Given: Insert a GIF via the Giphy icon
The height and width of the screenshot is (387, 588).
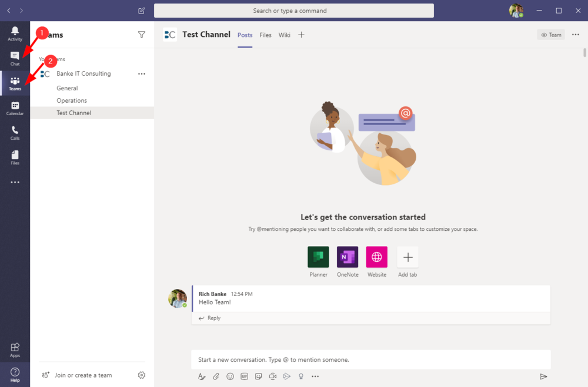Looking at the screenshot, I should coord(245,376).
